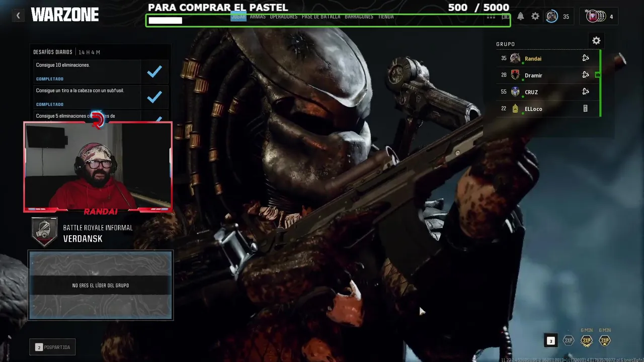Click the '500 / 5000' goal counter
Image resolution: width=644 pixels, height=362 pixels.
(x=478, y=8)
